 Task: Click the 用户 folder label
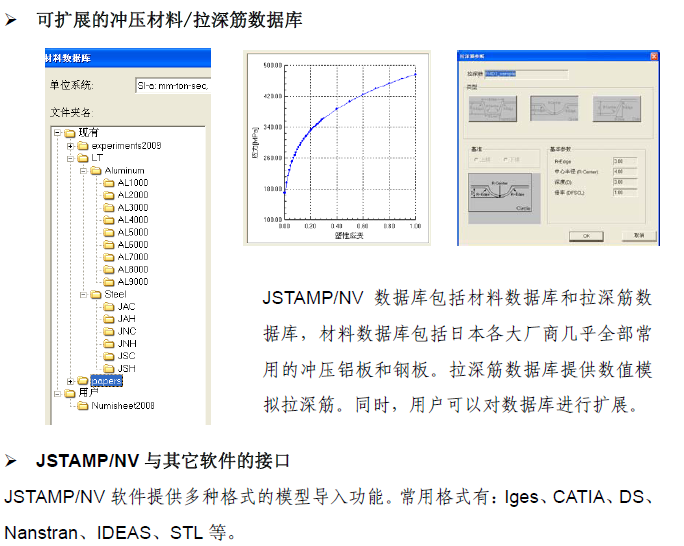point(89,393)
